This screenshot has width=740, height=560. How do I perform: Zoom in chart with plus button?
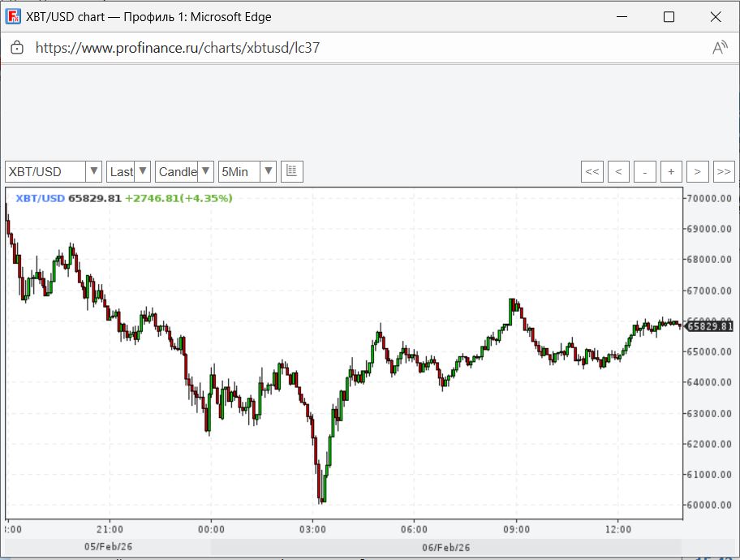tap(671, 171)
